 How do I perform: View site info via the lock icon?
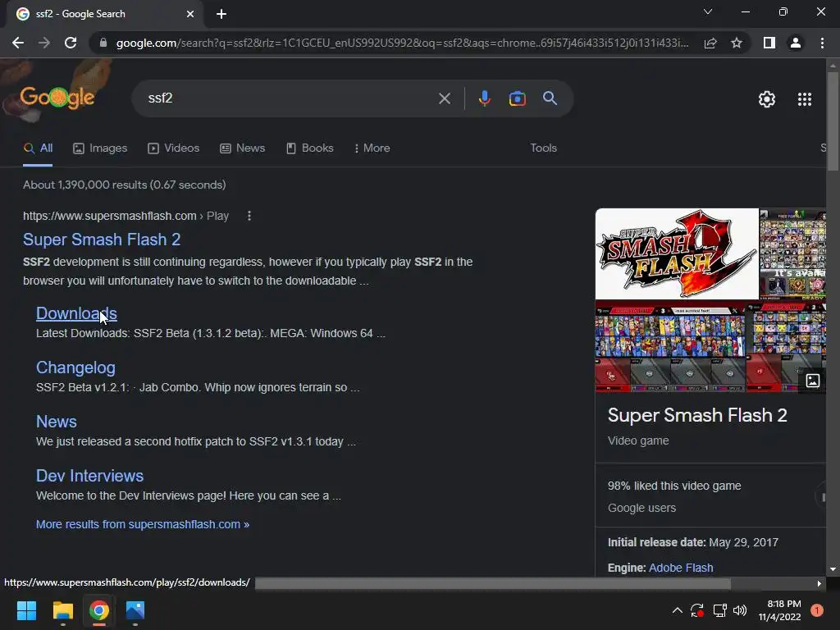click(x=103, y=43)
